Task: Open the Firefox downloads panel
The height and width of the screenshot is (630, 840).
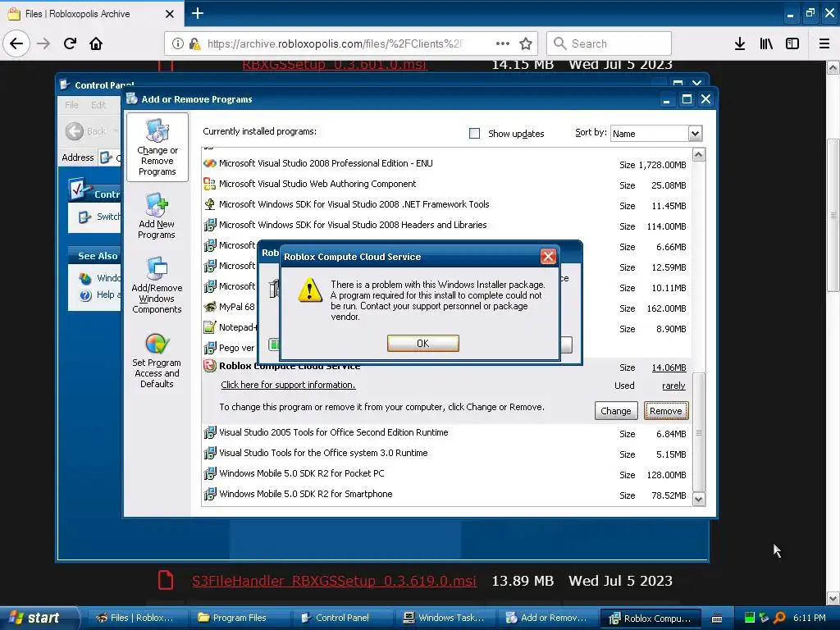Action: (x=740, y=43)
